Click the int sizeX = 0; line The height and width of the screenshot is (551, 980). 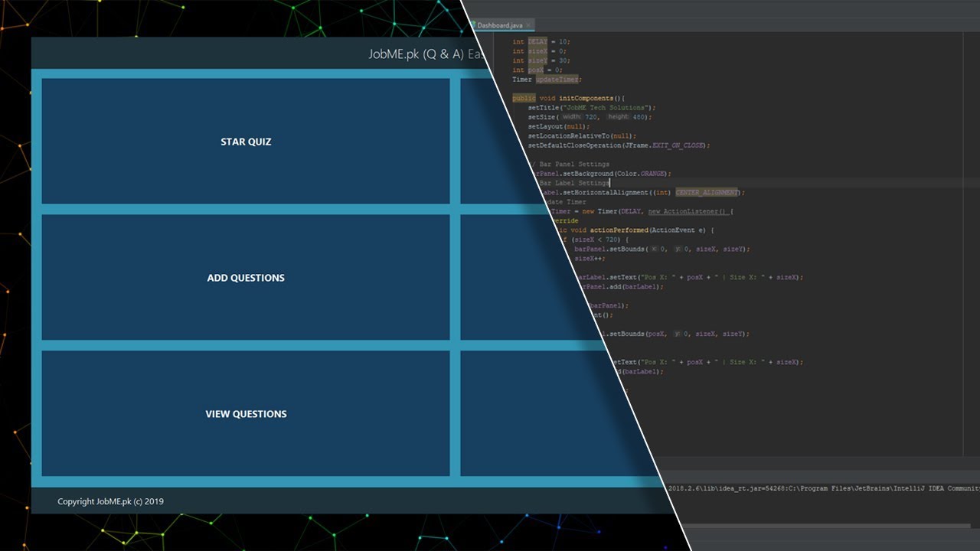(x=539, y=51)
